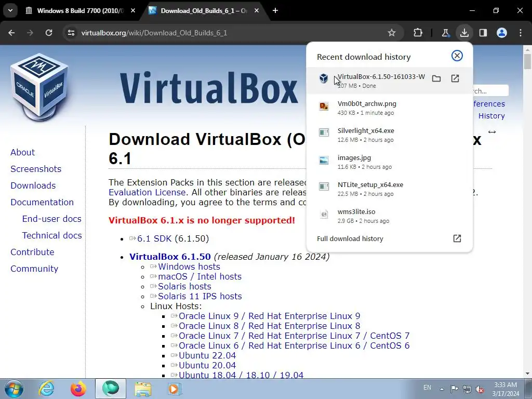
Task: Open Windows Explorer folder taskbar icon
Action: (x=143, y=389)
